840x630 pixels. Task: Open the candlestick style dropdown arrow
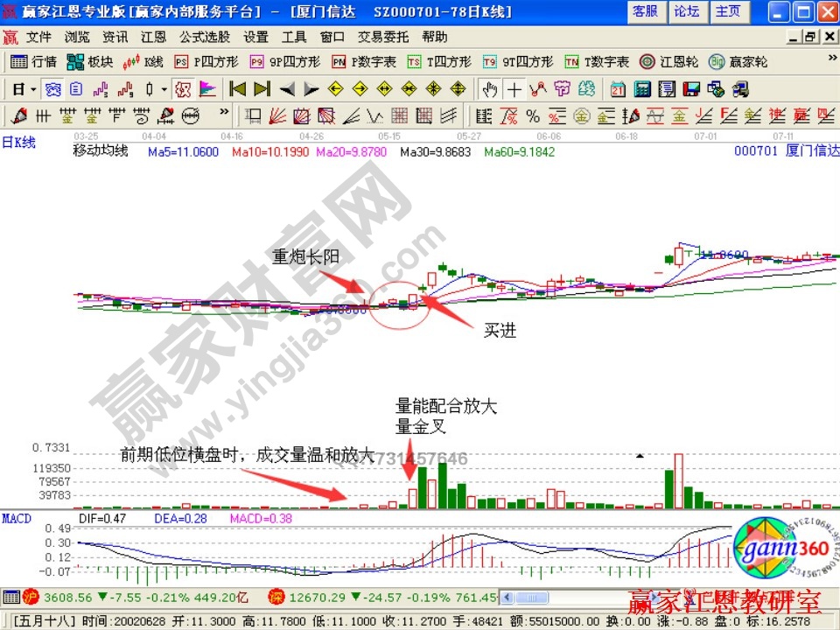pos(164,89)
